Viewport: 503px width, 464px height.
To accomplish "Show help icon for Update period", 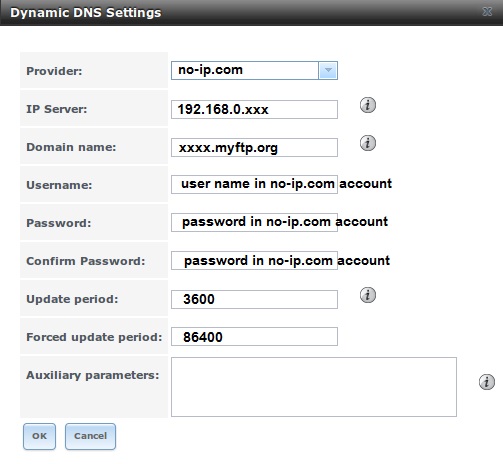I will pos(368,295).
